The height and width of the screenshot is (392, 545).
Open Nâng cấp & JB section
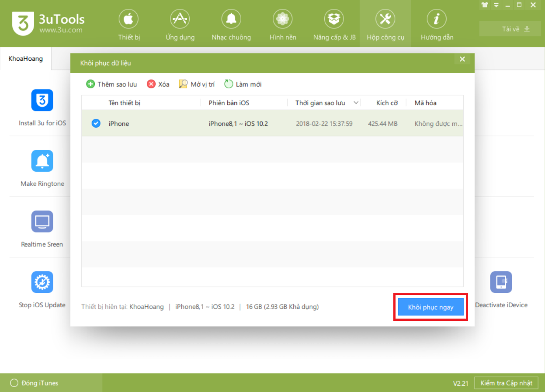334,24
